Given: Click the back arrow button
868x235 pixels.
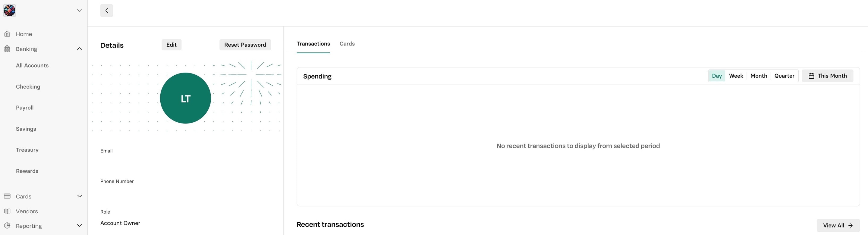Looking at the screenshot, I should point(106,11).
